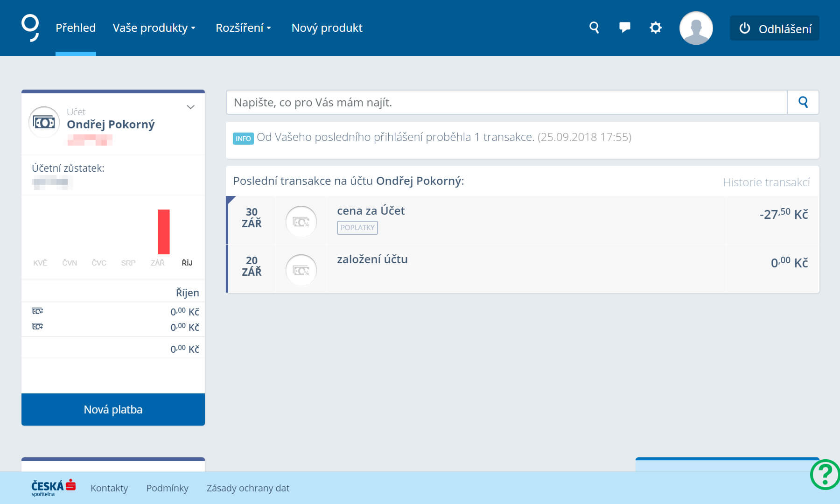The image size is (840, 504).
Task: Focus the 'Napište, co pro Vás mám najít' field
Action: (506, 102)
